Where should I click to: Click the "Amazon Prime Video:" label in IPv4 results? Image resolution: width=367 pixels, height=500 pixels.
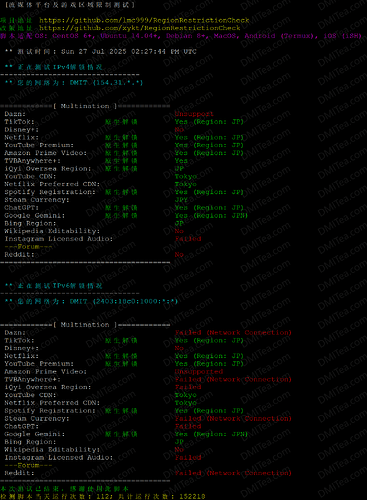point(45,153)
